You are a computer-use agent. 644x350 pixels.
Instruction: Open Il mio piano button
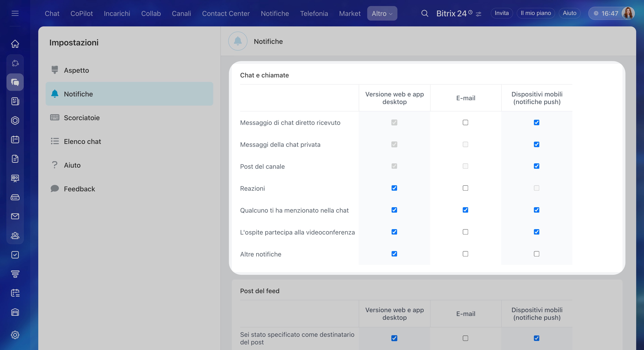coord(535,13)
